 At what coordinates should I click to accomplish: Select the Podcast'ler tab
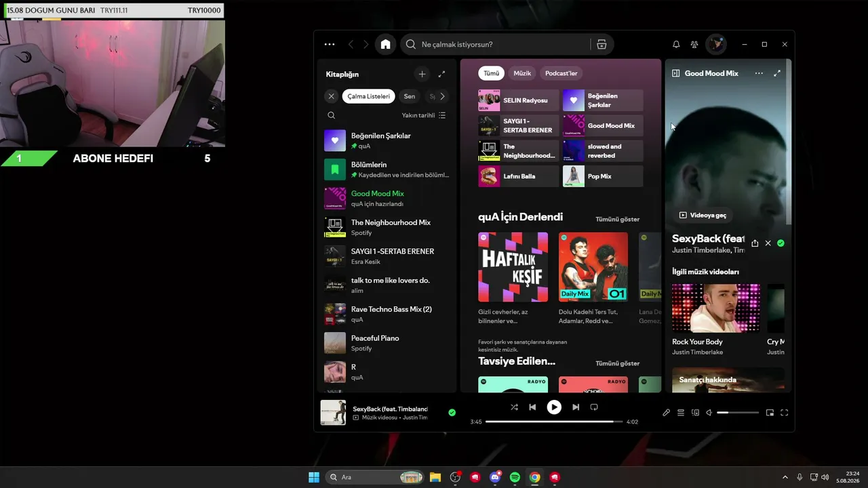(561, 73)
